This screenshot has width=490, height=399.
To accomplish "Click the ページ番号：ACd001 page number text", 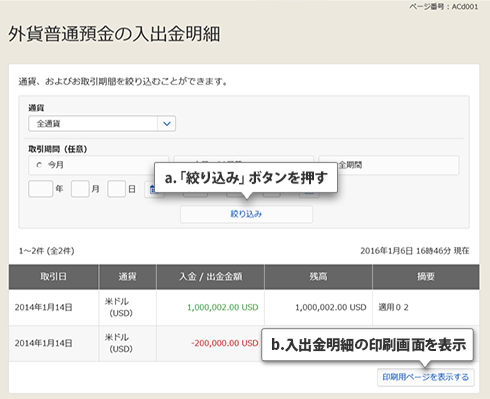I will [443, 7].
